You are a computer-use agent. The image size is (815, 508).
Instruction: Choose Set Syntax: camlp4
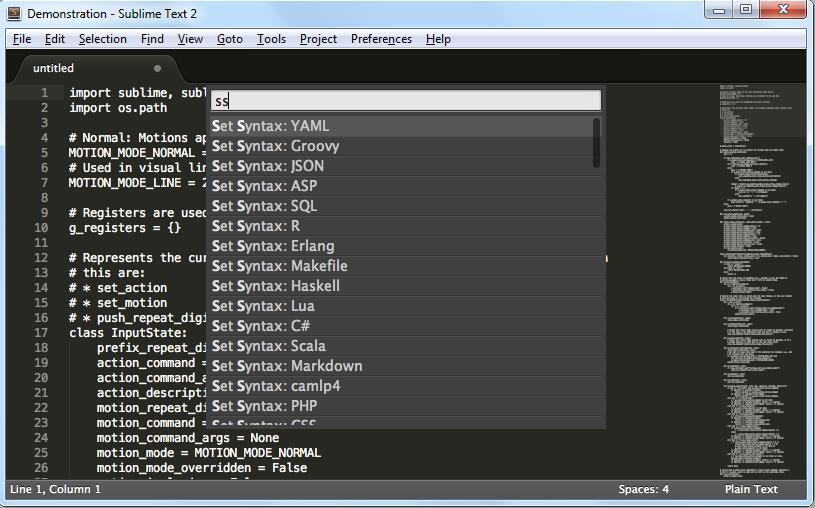(x=406, y=386)
